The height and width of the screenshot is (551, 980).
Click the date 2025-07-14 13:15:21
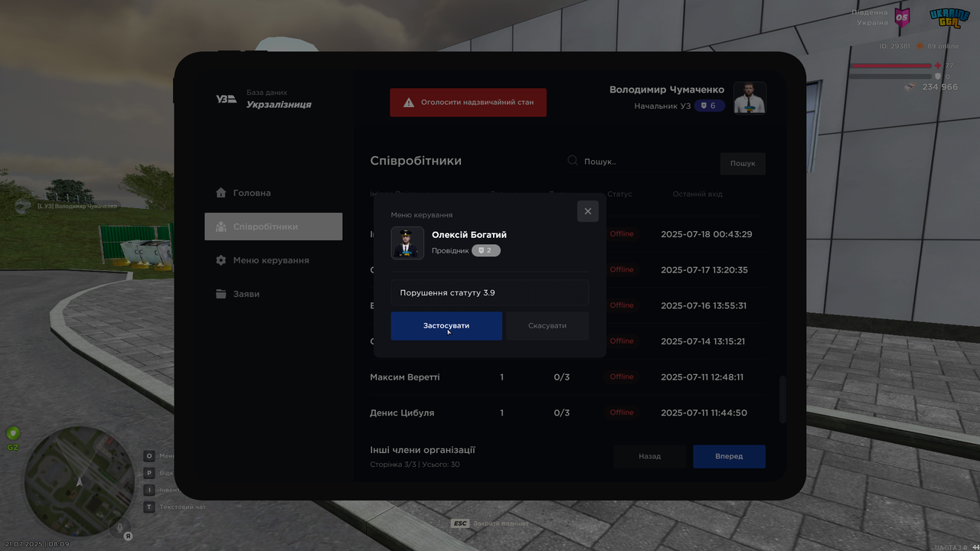[703, 341]
